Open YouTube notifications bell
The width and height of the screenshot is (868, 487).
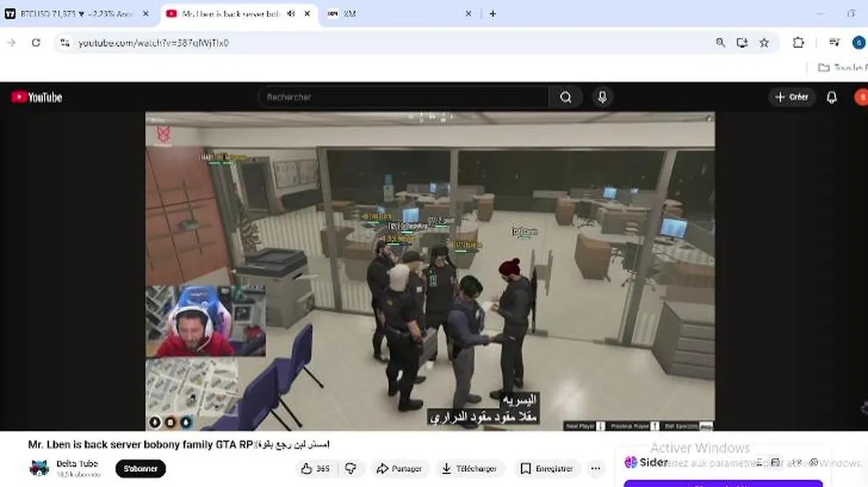[831, 97]
